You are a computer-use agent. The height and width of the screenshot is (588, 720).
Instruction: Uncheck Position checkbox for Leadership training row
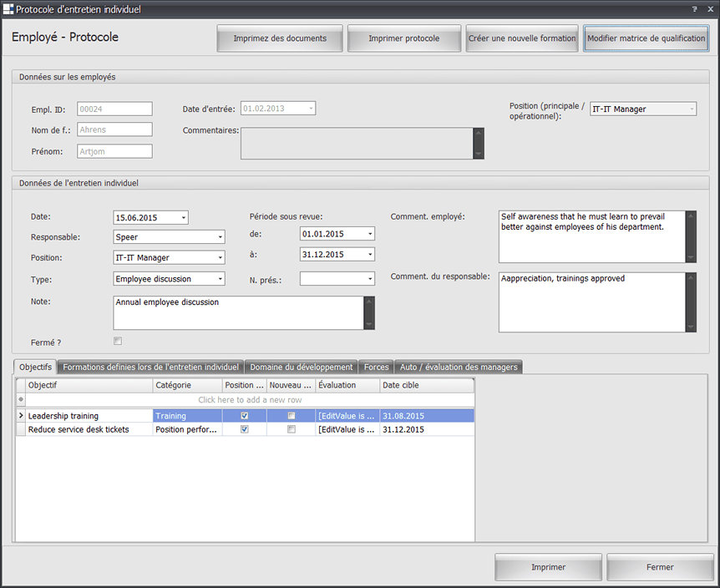tap(245, 416)
